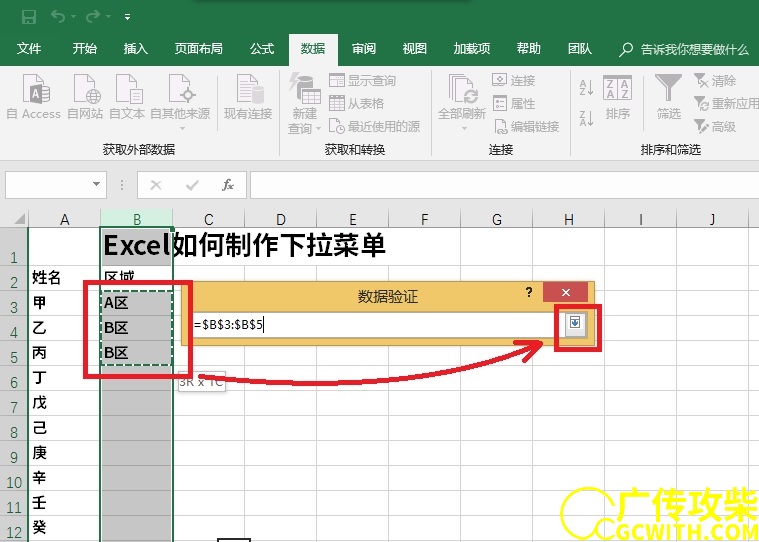The width and height of the screenshot is (759, 542).
Task: Click the help question mark in 数据验证
Action: pyautogui.click(x=529, y=292)
